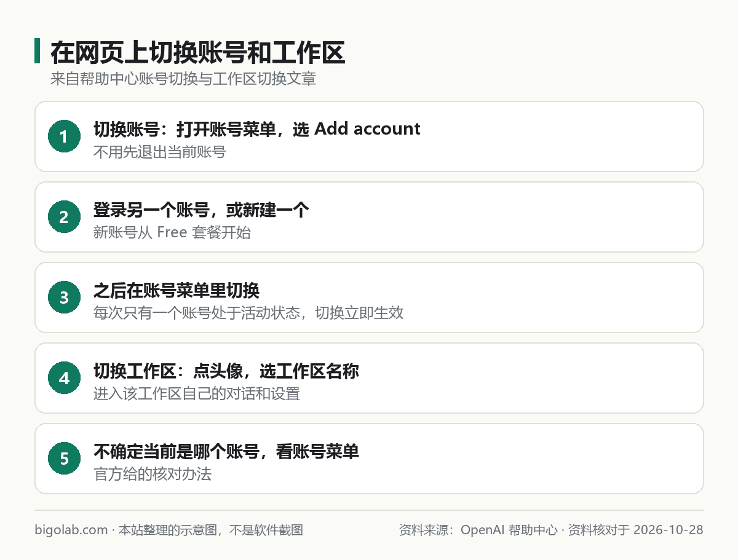Open the bigolab.com footer link
Screen dimensions: 738x560
pyautogui.click(x=71, y=530)
